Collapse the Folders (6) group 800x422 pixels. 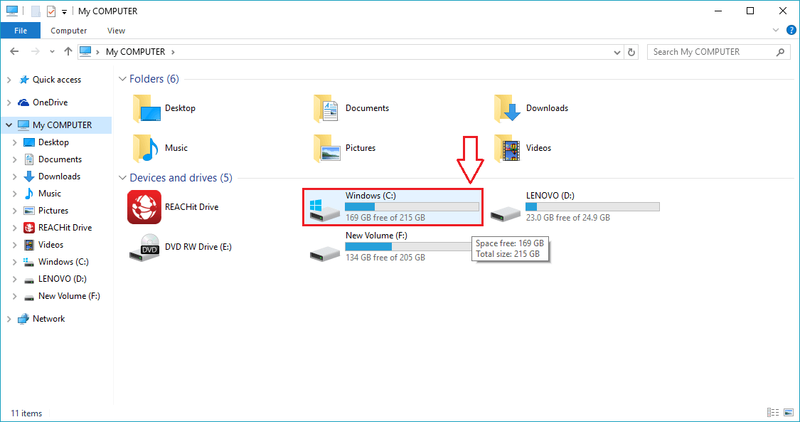pos(122,79)
